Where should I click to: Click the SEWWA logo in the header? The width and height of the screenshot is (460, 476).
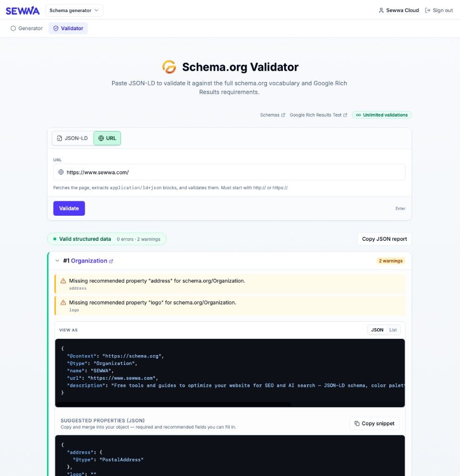point(22,10)
